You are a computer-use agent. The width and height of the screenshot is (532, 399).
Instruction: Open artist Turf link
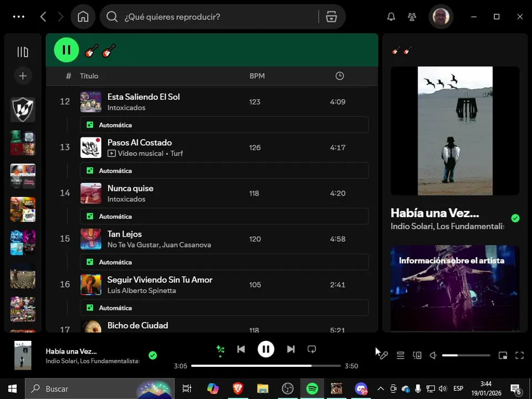tap(176, 154)
